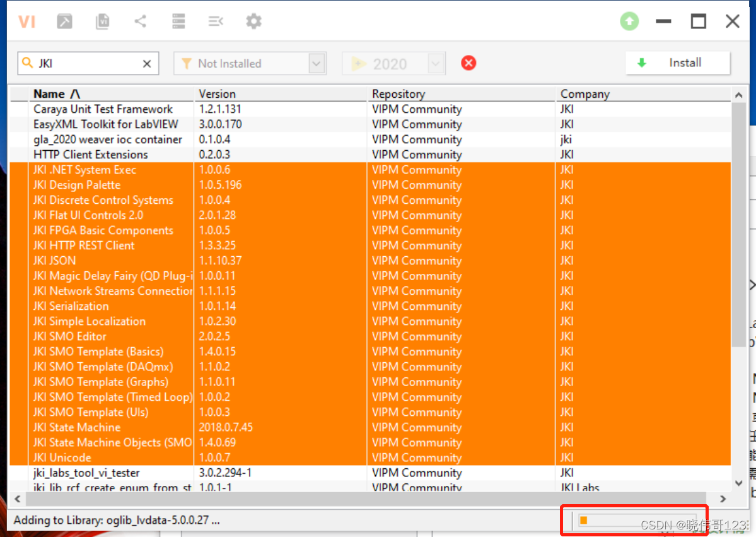Select gla_2020 weaver ioc container row

(x=370, y=139)
